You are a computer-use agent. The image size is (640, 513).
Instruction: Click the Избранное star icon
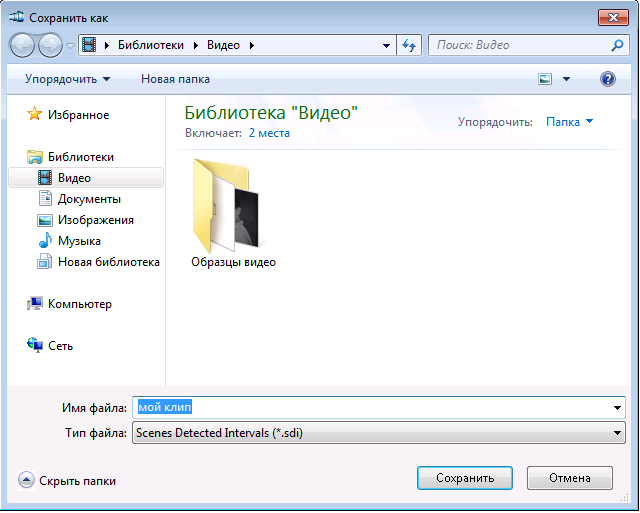[x=35, y=114]
